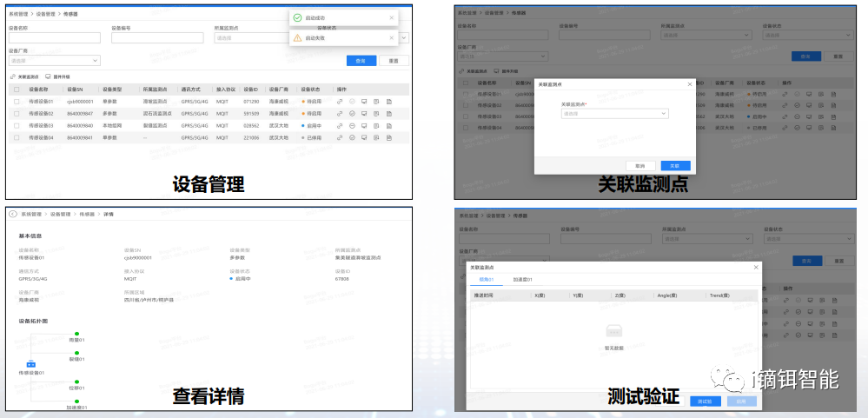Tick the checkbox for 传感设备03 row
The height and width of the screenshot is (418, 868).
tap(17, 126)
